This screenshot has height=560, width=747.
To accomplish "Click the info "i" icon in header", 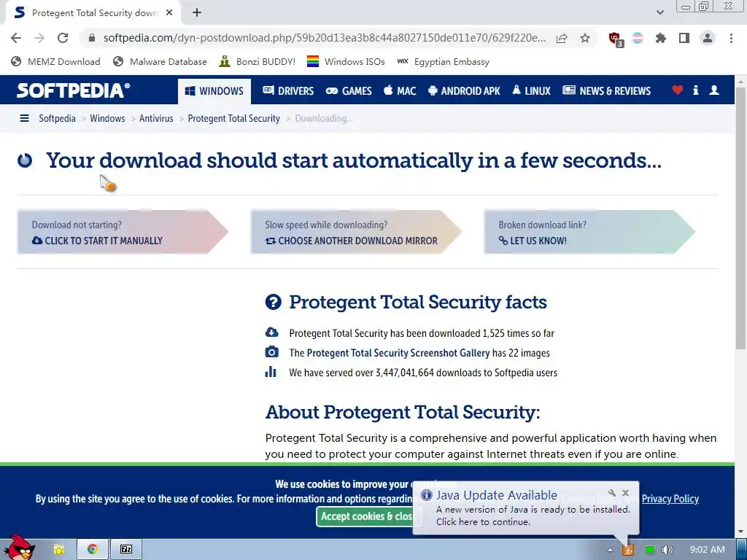I will point(695,90).
